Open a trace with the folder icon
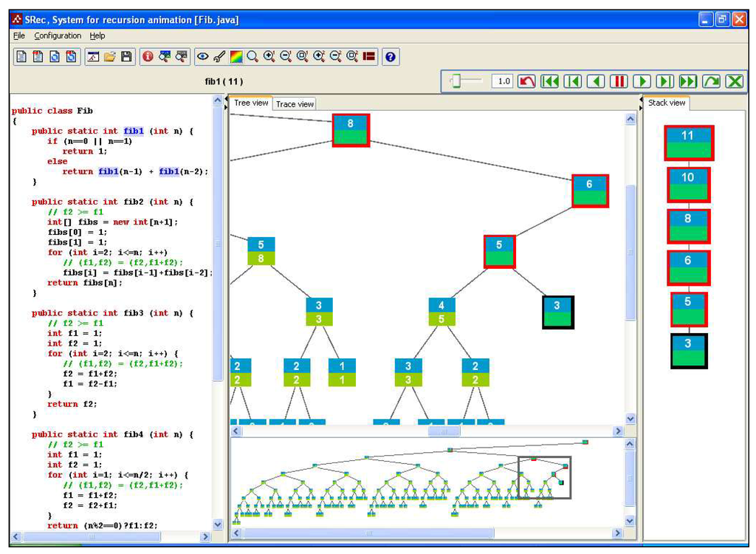The width and height of the screenshot is (756, 554). click(111, 56)
